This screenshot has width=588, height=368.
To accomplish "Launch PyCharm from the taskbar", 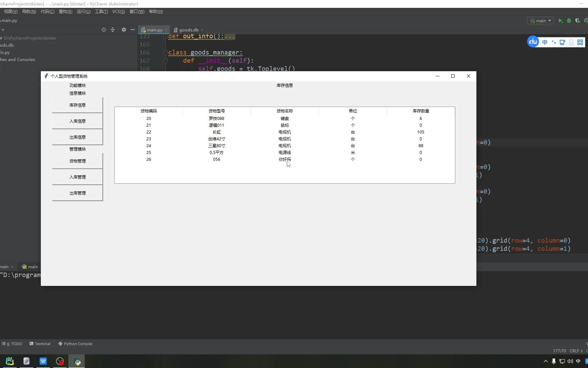I will 9,361.
